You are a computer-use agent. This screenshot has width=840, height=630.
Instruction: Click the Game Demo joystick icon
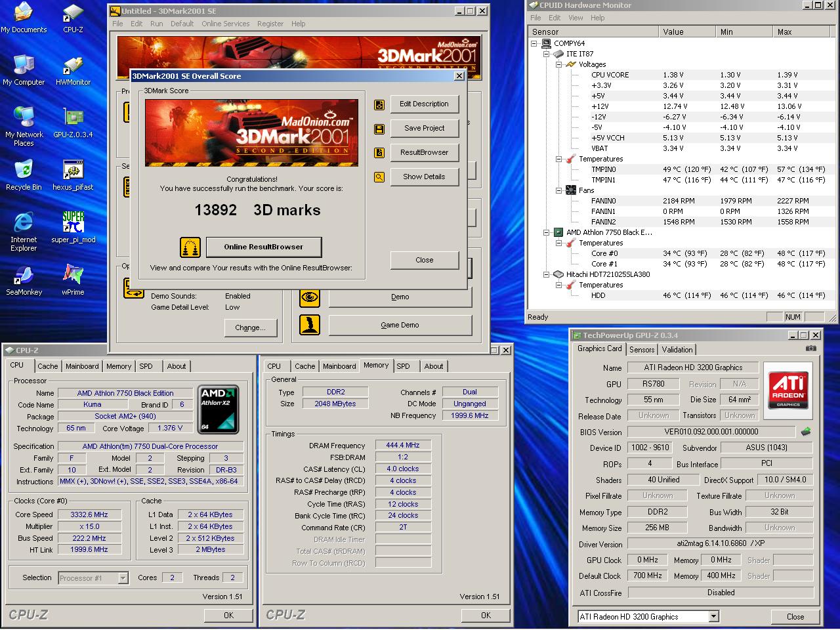click(x=310, y=325)
